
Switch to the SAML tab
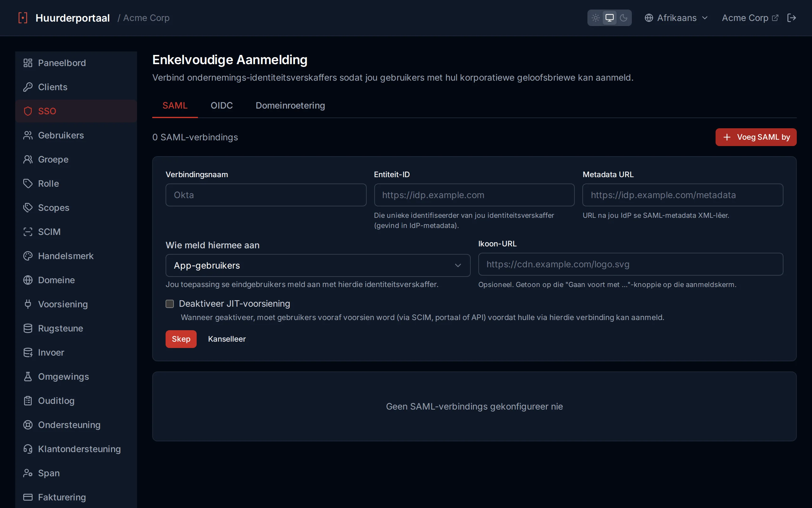[175, 105]
